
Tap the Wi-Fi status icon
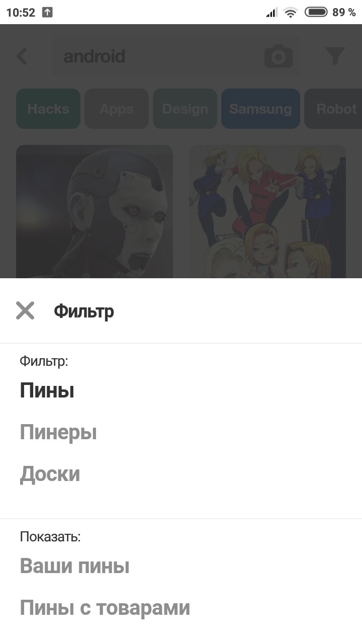tap(290, 13)
